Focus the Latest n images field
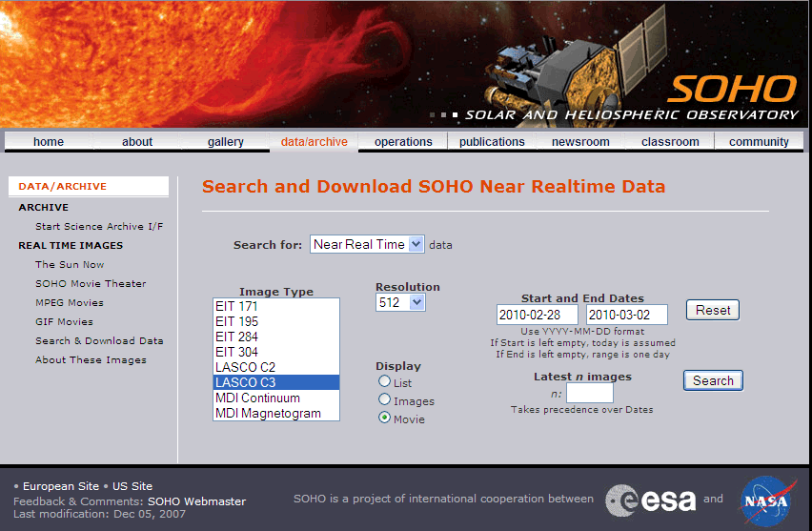 [589, 393]
